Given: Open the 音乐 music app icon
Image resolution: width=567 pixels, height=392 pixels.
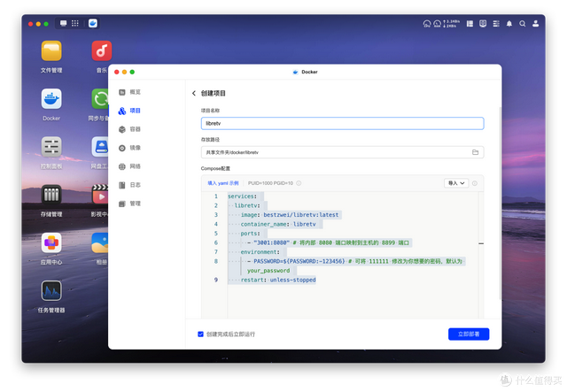Looking at the screenshot, I should [101, 50].
